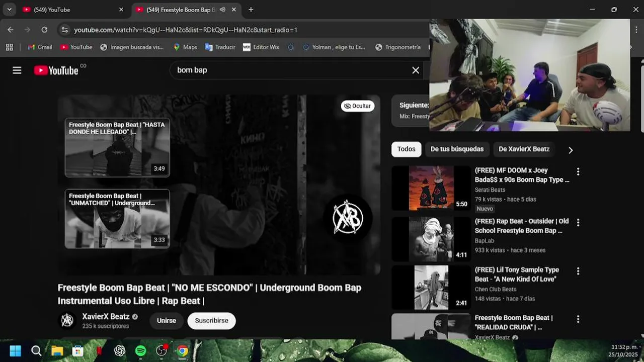The height and width of the screenshot is (362, 644).
Task: Click the XB channel watermark on the video
Action: [348, 218]
